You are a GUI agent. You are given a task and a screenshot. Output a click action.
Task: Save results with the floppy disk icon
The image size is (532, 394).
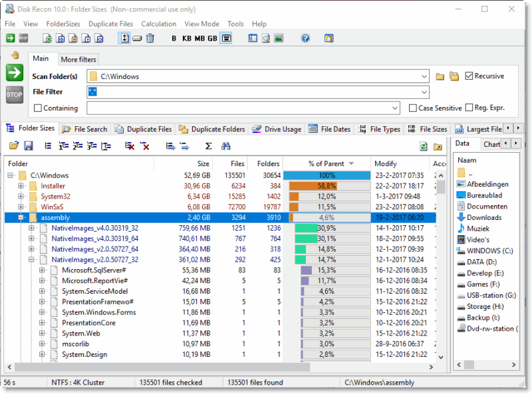pyautogui.click(x=28, y=146)
